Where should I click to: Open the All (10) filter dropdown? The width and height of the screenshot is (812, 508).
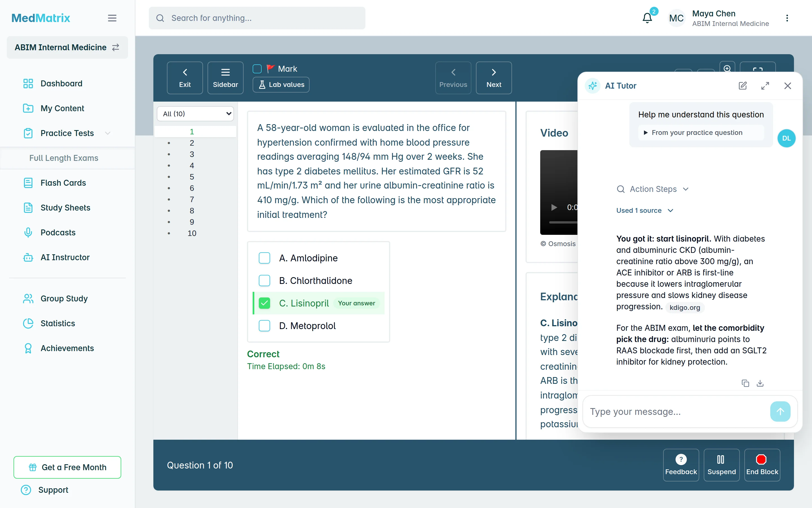195,113
